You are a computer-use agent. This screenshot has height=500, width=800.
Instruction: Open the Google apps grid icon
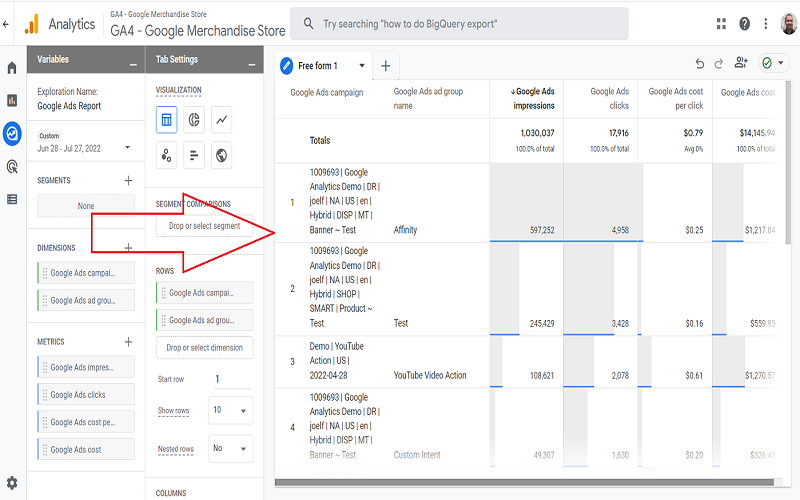click(x=721, y=23)
